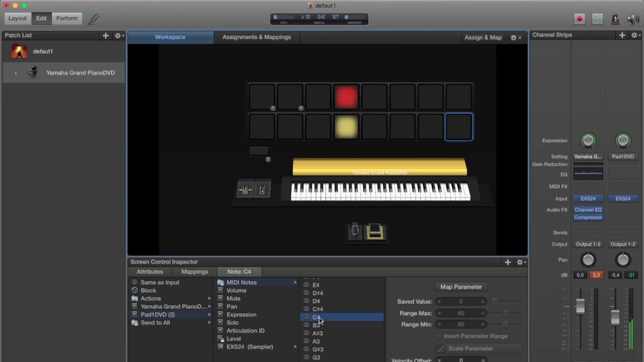
Task: Open the Screen Control Inspector gear menu
Action: [x=522, y=261]
